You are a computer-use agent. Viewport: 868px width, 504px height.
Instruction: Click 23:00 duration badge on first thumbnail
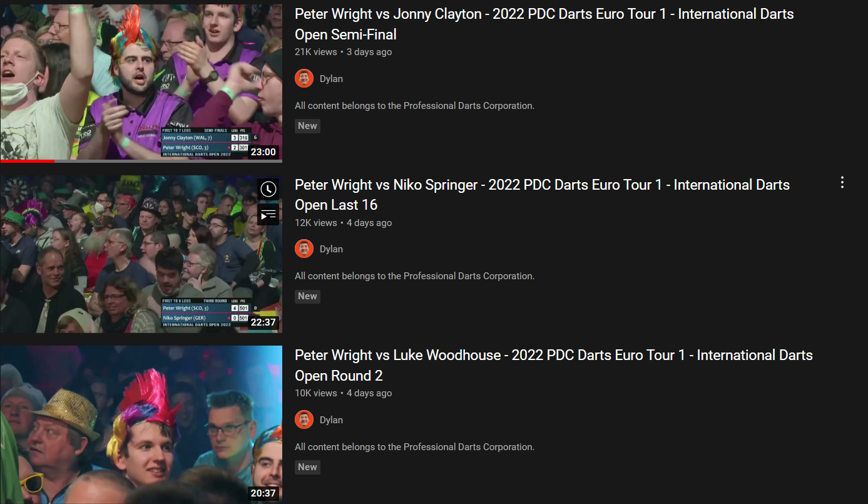[263, 152]
